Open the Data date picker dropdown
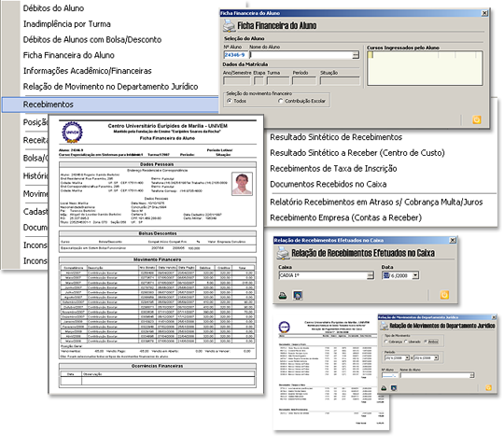This screenshot has height=447, width=504. 415,275
